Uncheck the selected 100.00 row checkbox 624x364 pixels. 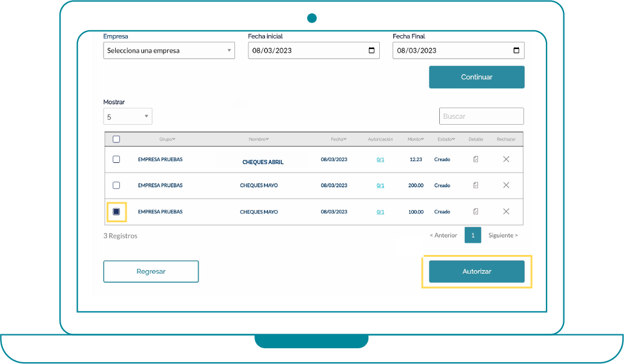(116, 211)
